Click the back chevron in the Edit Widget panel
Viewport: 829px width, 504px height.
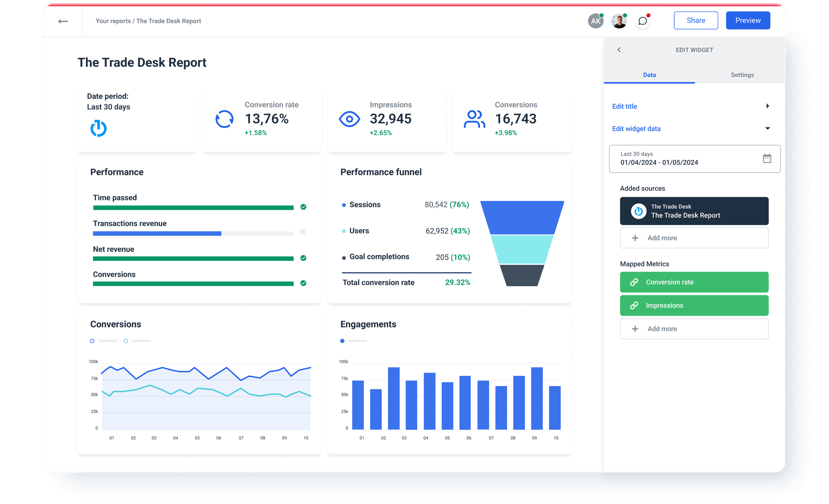(619, 49)
